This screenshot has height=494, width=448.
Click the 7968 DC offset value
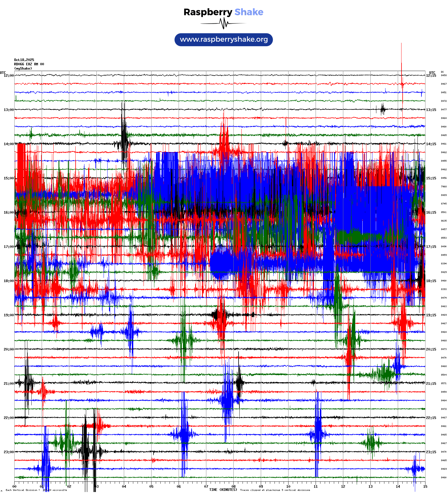pyautogui.click(x=444, y=187)
